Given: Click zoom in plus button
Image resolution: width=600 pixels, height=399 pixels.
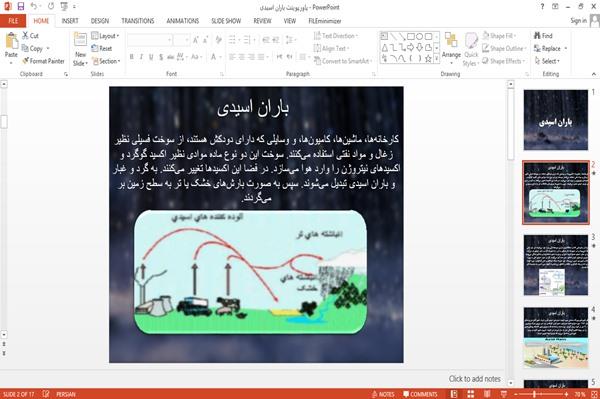Looking at the screenshot, I should 567,394.
